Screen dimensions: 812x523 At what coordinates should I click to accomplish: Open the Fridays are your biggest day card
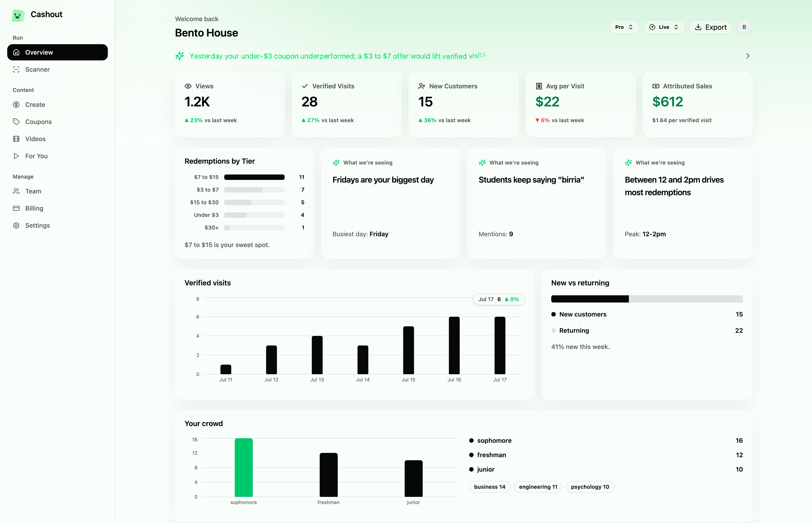390,203
